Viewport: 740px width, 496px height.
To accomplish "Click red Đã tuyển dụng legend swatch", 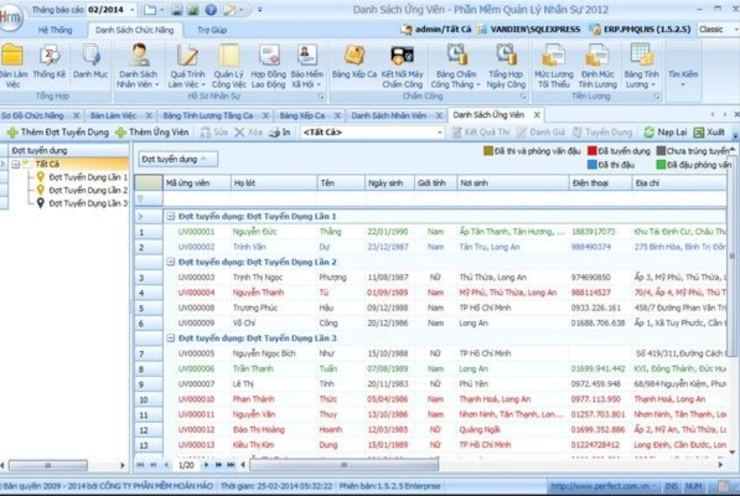I will coord(592,151).
